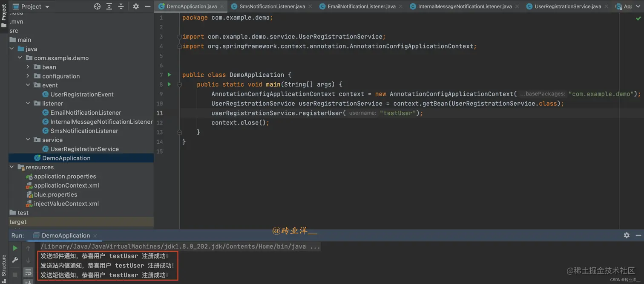The width and height of the screenshot is (644, 284).
Task: Collapse the event package
Action: [28, 85]
